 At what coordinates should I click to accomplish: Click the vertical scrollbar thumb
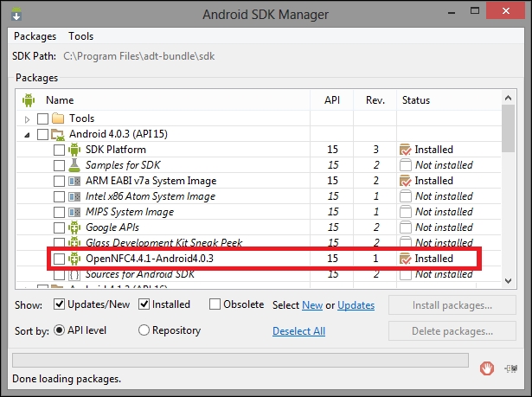coord(509,129)
